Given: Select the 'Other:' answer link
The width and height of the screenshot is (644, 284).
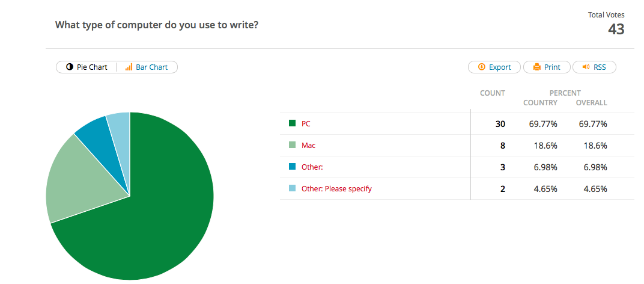Looking at the screenshot, I should (312, 167).
